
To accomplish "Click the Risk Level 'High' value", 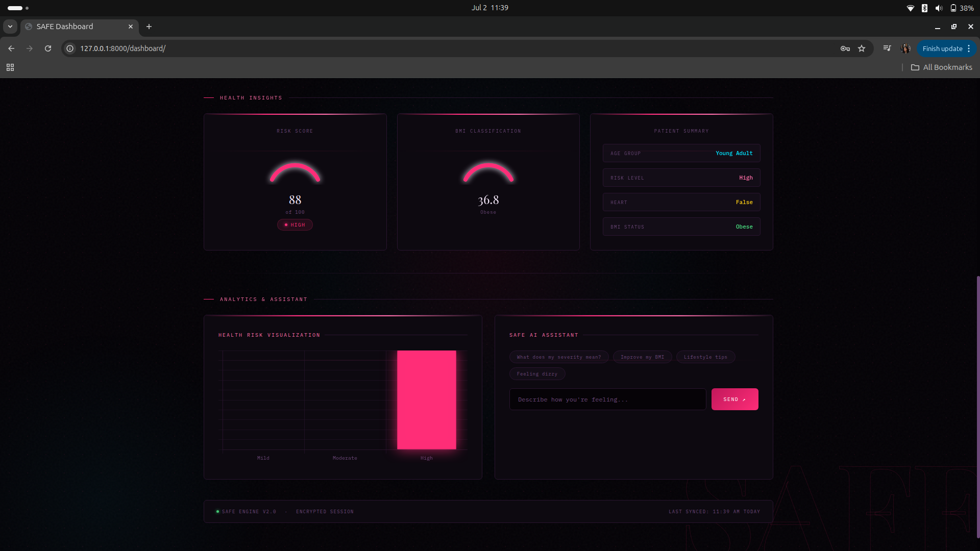I will point(746,178).
